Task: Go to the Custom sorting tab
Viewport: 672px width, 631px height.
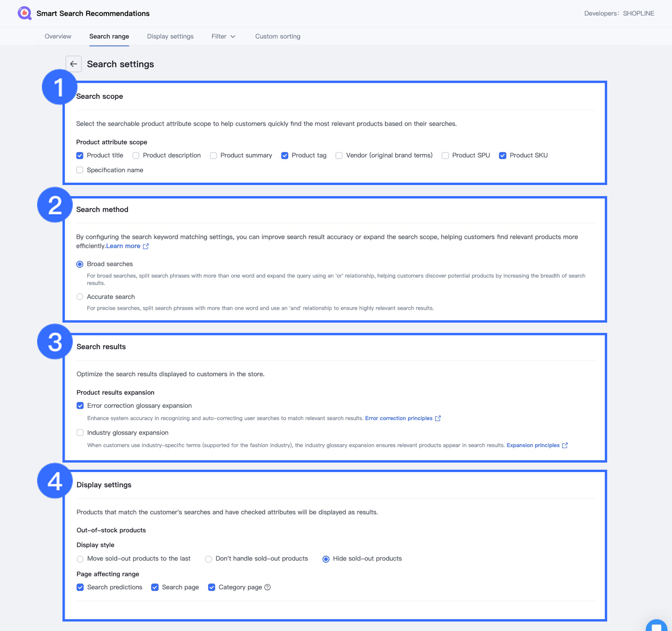Action: pos(277,36)
